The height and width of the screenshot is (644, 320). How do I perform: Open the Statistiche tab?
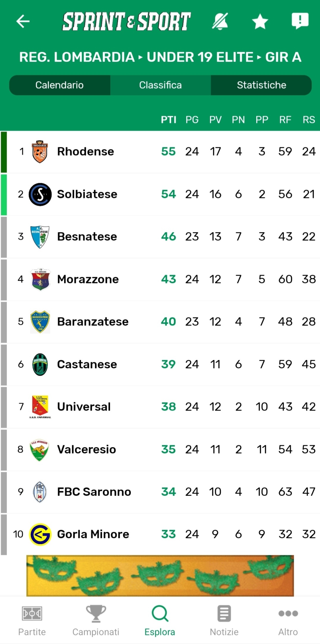(x=261, y=85)
